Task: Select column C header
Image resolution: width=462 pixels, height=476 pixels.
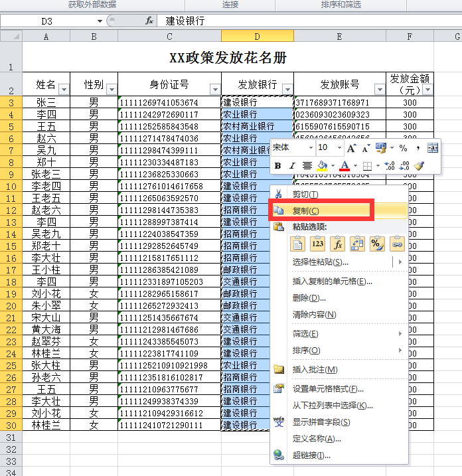Action: point(169,37)
